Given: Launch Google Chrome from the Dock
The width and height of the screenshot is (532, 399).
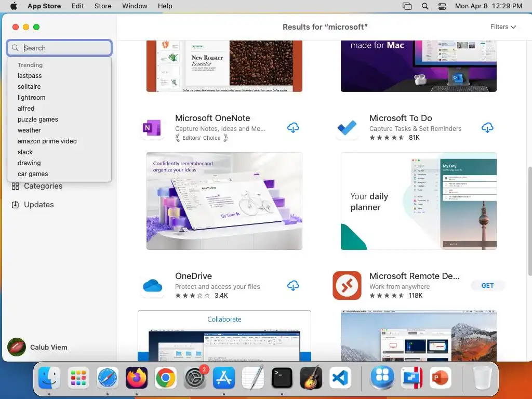Looking at the screenshot, I should 166,378.
